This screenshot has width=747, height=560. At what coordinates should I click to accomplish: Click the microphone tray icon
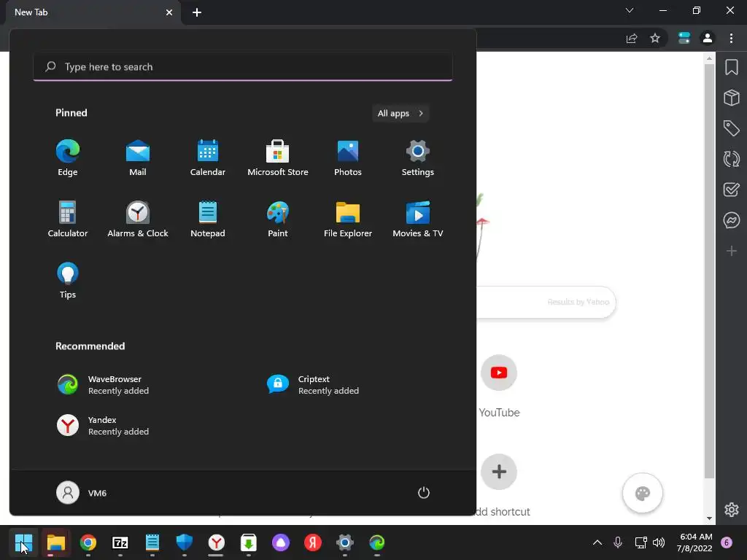point(617,542)
